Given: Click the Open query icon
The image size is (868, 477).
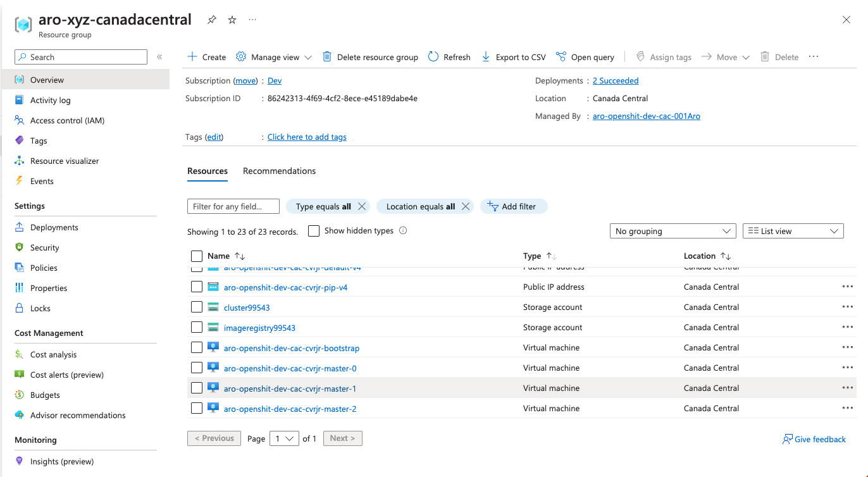Looking at the screenshot, I should pos(561,57).
